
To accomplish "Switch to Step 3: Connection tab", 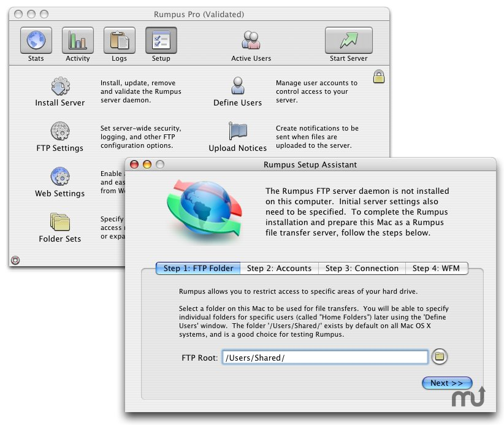I will pos(362,268).
